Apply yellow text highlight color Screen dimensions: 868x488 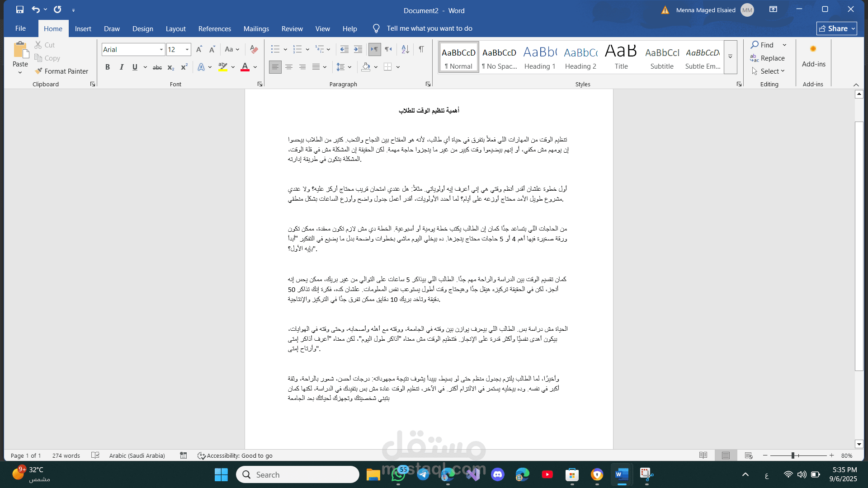[x=223, y=67]
